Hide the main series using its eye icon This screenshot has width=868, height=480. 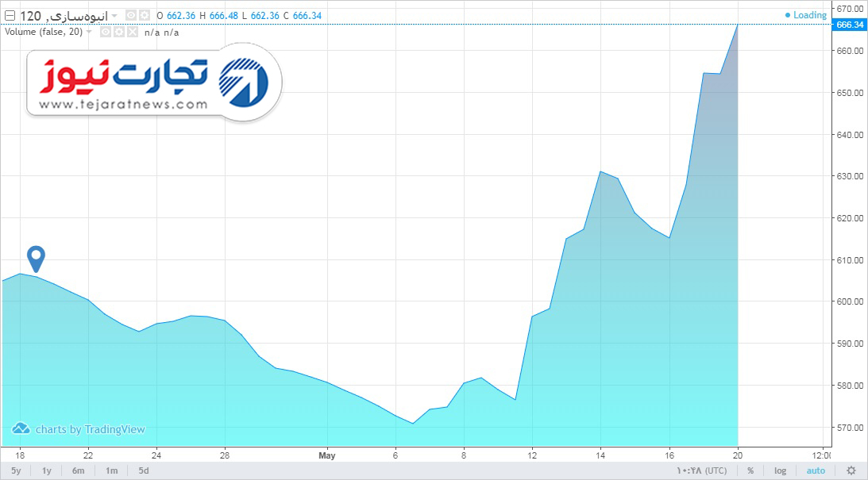(x=131, y=16)
